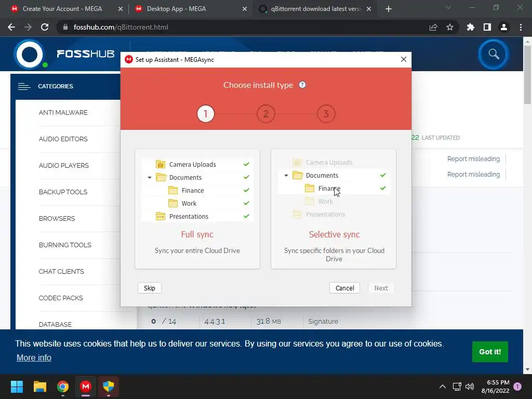Click step 1 circle in wizard
532x399 pixels.
point(206,114)
